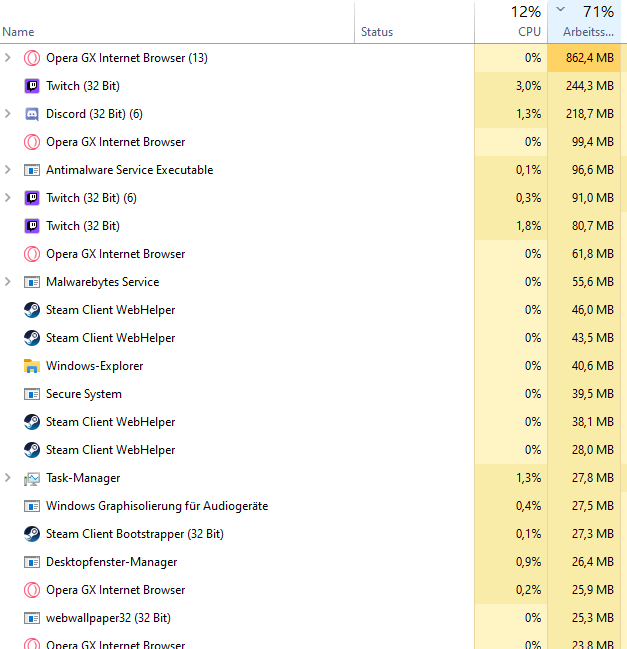Click the 25,3 MB memory value
The height and width of the screenshot is (649, 627).
click(x=593, y=618)
